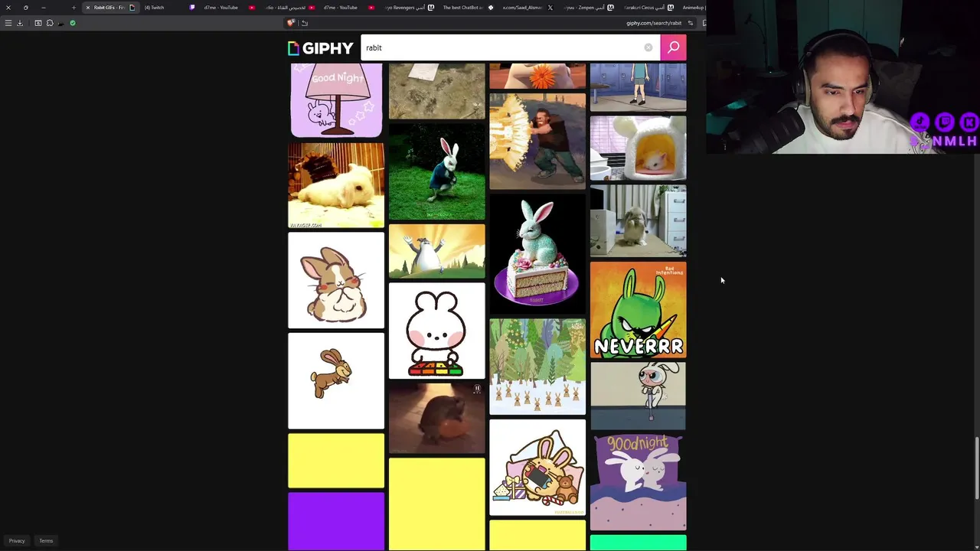
Task: Open browser downloads icon
Action: click(x=20, y=23)
